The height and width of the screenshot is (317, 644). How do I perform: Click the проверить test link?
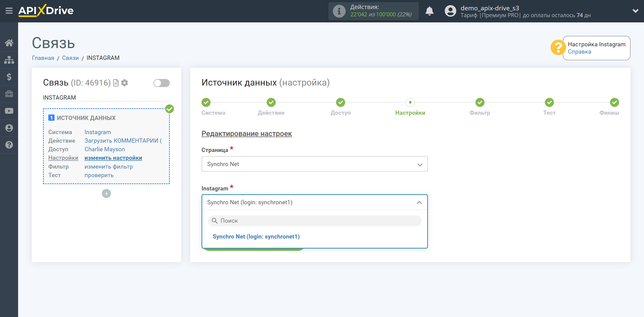pyautogui.click(x=99, y=175)
